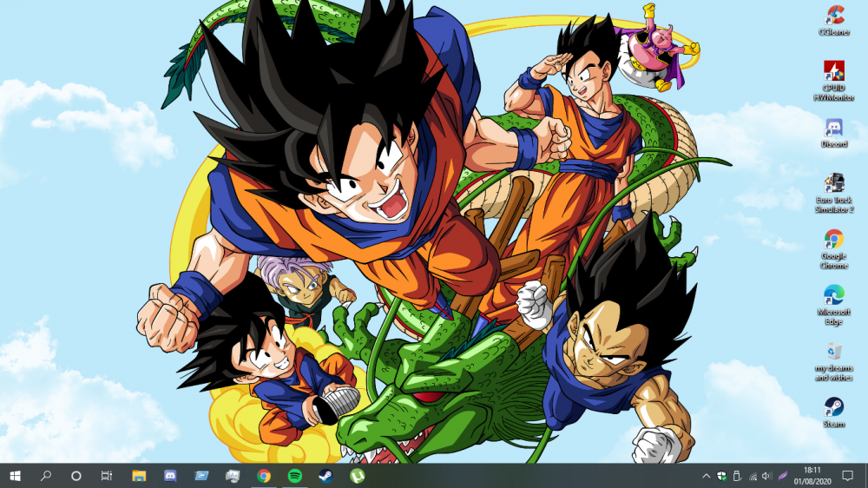Click the purple feather tray icon

[782, 476]
